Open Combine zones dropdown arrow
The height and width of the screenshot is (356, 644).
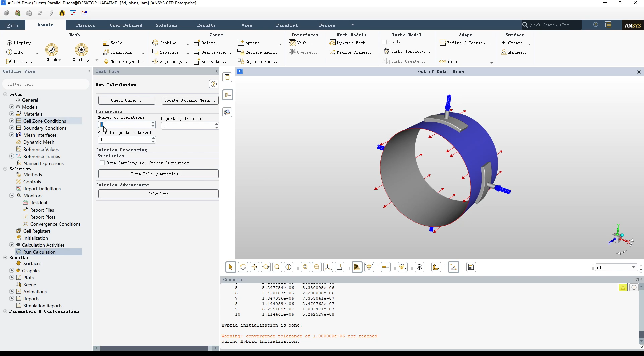(187, 44)
